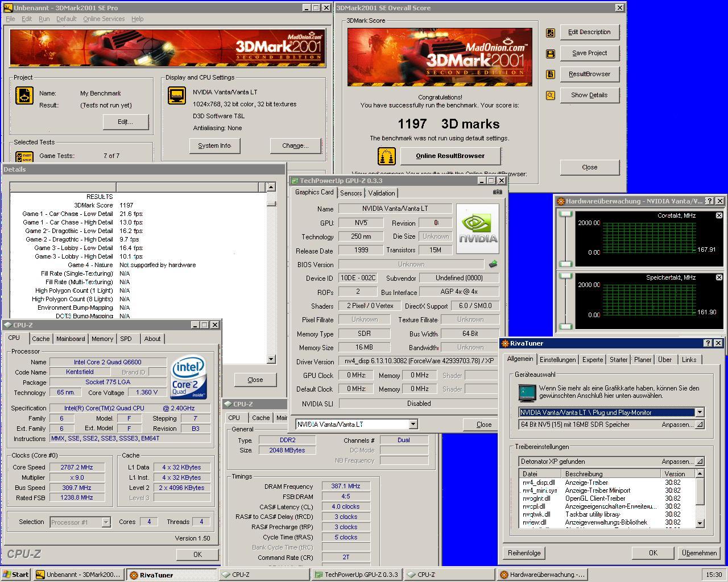Screen dimensions: 728x582
Task: Click the yellow icon left of Online ResultBrowser
Action: (387, 156)
